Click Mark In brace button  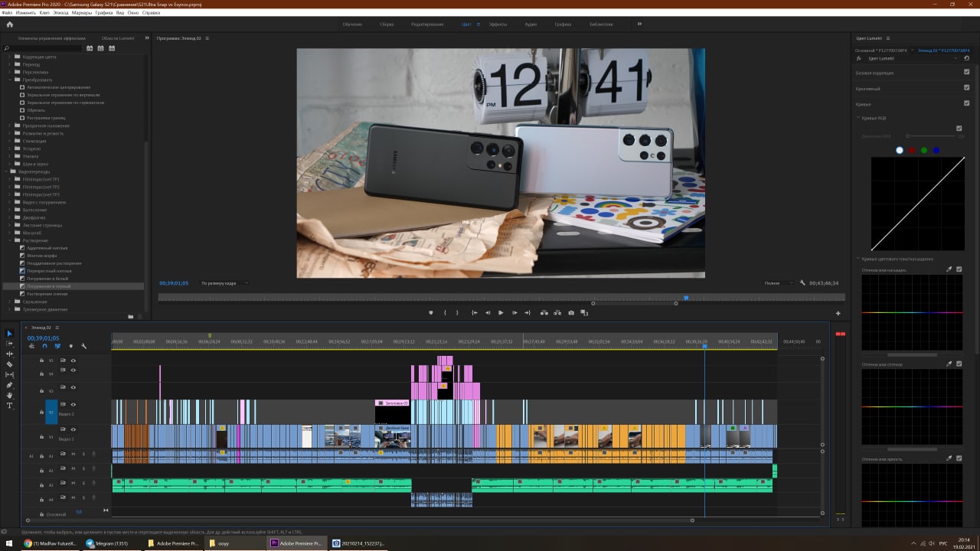point(444,312)
